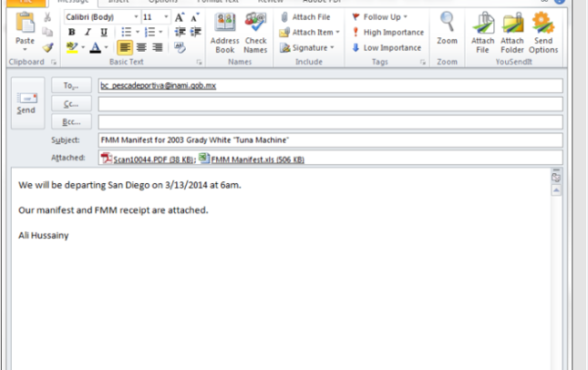
Task: Expand font color options arrow
Action: (106, 47)
